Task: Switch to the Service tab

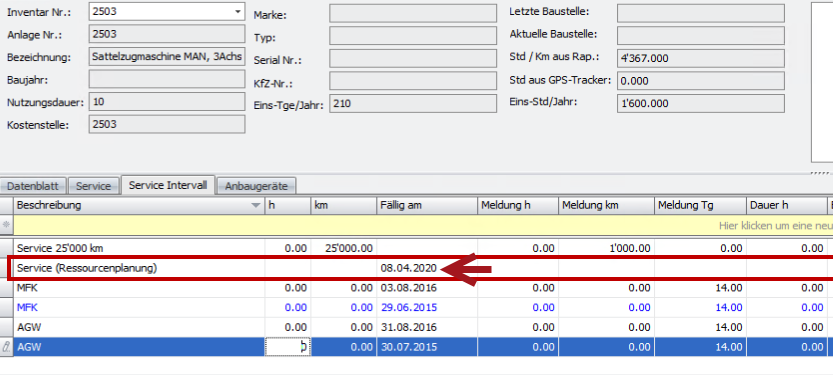Action: pyautogui.click(x=93, y=186)
